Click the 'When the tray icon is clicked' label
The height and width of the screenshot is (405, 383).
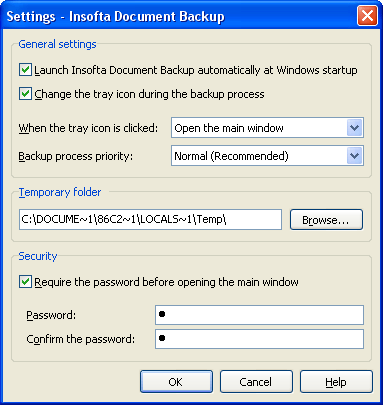[88, 128]
